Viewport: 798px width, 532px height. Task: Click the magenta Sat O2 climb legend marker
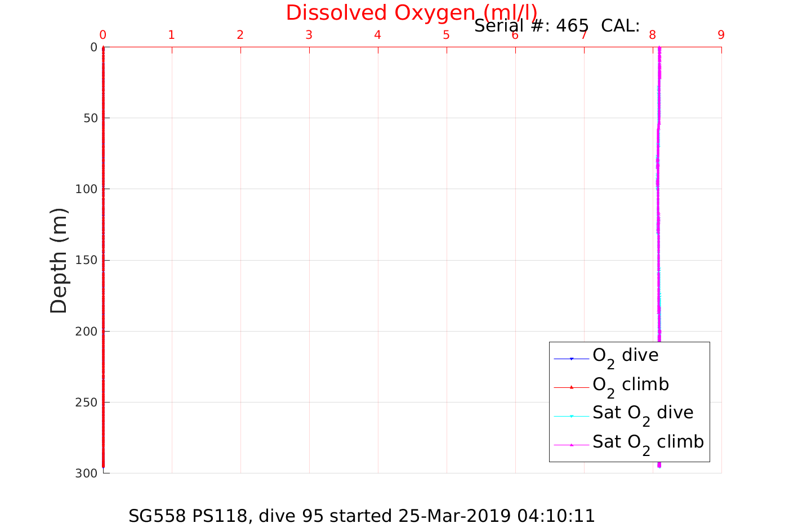pos(571,445)
